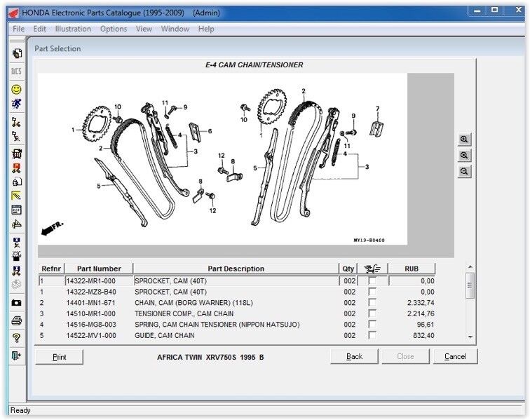Screen dimensions: 530x420
Task: Click the copy pages icon in the sidebar
Action: [17, 53]
